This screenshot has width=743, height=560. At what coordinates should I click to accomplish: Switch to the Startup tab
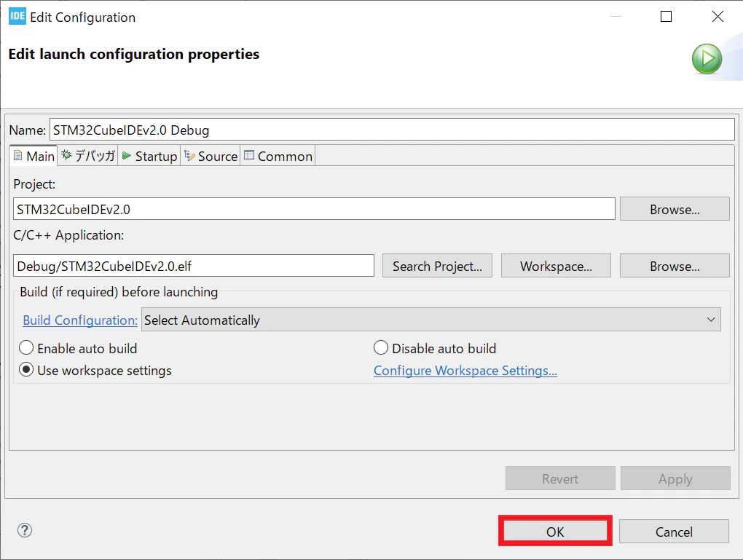(x=149, y=156)
